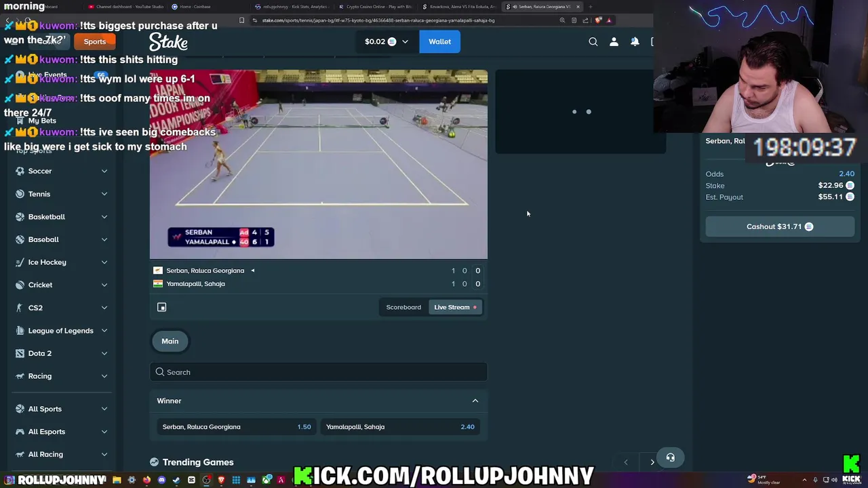Viewport: 868px width, 488px height.
Task: Switch to the Scoreboard view
Action: click(x=403, y=307)
